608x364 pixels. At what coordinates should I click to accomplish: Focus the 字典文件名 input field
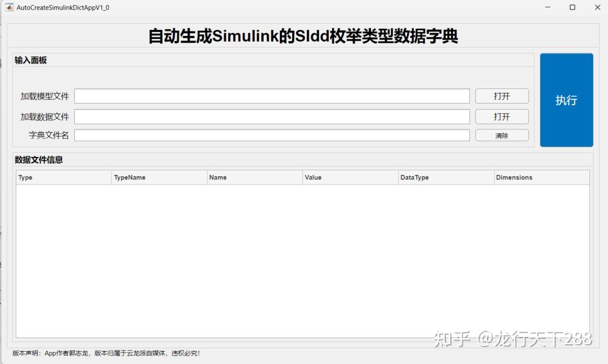pos(272,135)
